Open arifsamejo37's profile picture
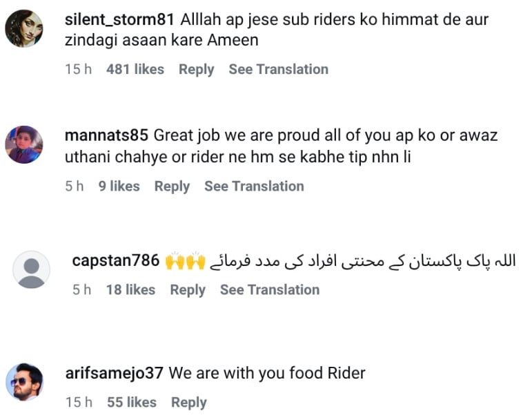 click(24, 381)
